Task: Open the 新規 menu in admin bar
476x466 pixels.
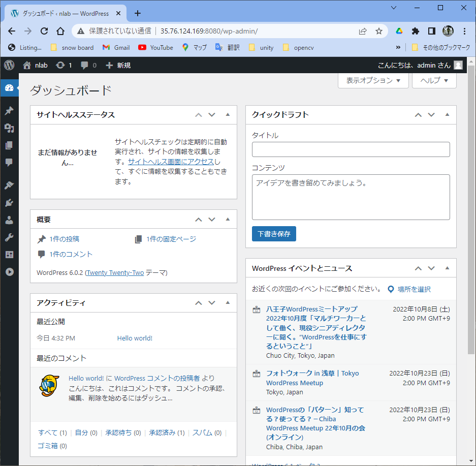Action: (118, 65)
